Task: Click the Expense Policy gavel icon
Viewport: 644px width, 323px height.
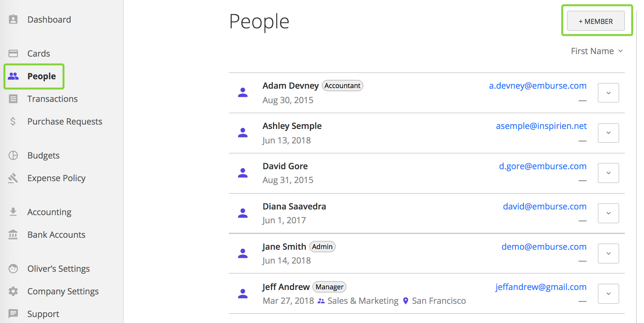Action: (x=13, y=178)
